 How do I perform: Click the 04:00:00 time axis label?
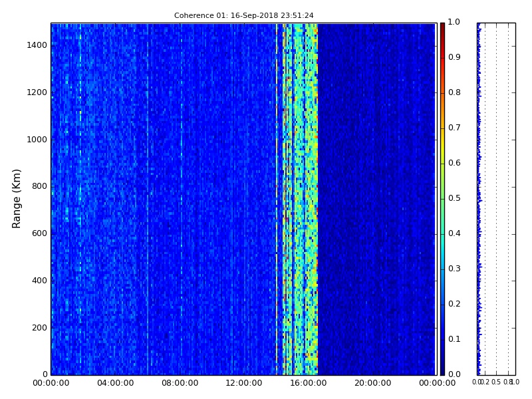[x=115, y=383]
